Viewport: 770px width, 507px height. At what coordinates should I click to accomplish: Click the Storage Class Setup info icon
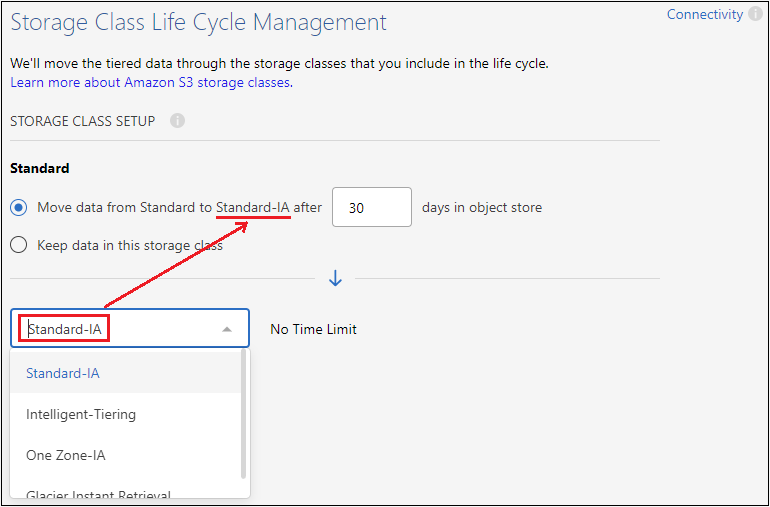pyautogui.click(x=178, y=121)
